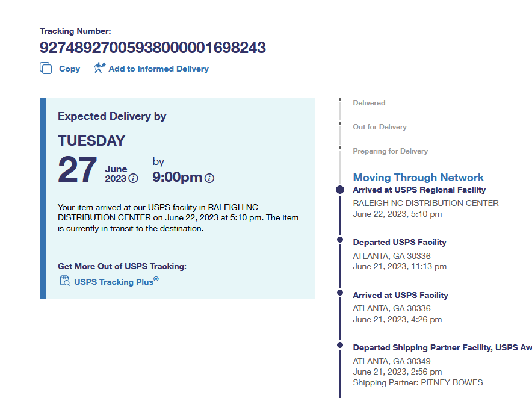The height and width of the screenshot is (398, 532).
Task: Click the RALEIGH NC DISTRIBUTION CENTER event location
Action: (425, 203)
